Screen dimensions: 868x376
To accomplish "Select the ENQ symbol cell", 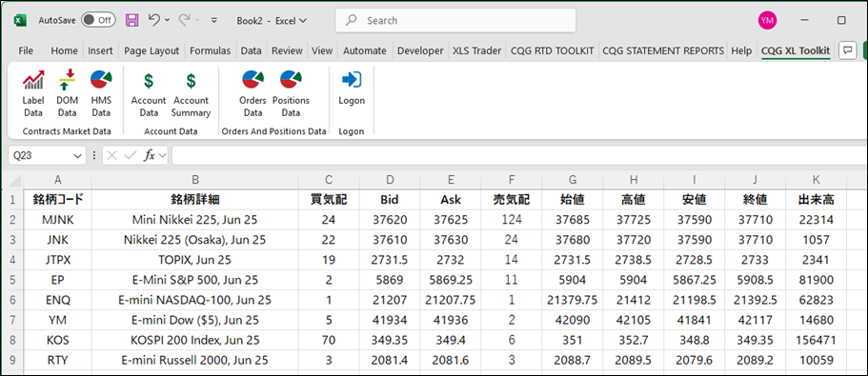I will 57,300.
